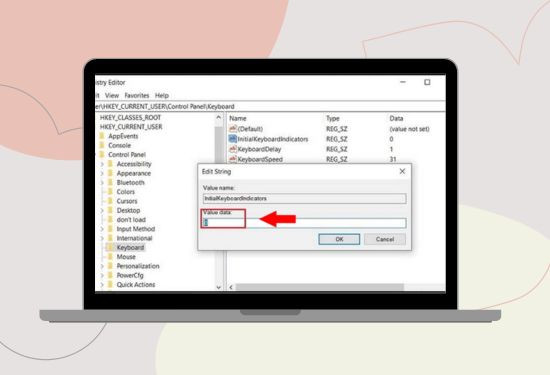Click the registry path address bar
The height and width of the screenshot is (375, 550).
click(270, 106)
